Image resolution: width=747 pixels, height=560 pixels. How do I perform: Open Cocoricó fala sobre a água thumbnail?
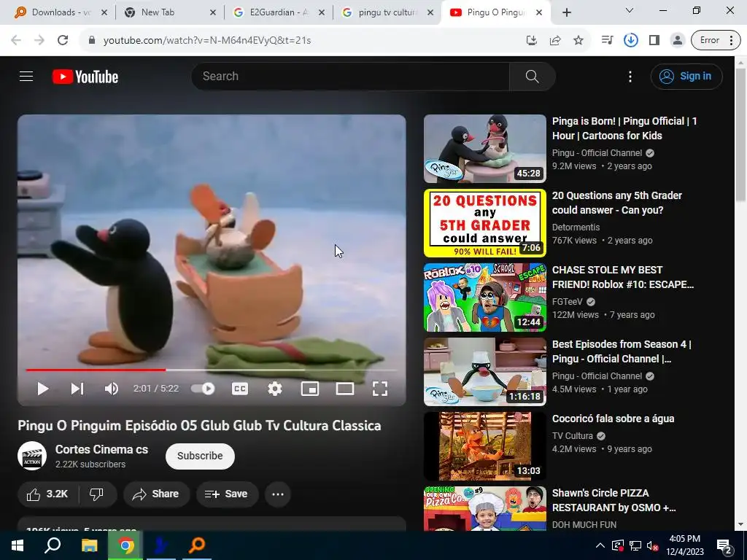pos(485,446)
